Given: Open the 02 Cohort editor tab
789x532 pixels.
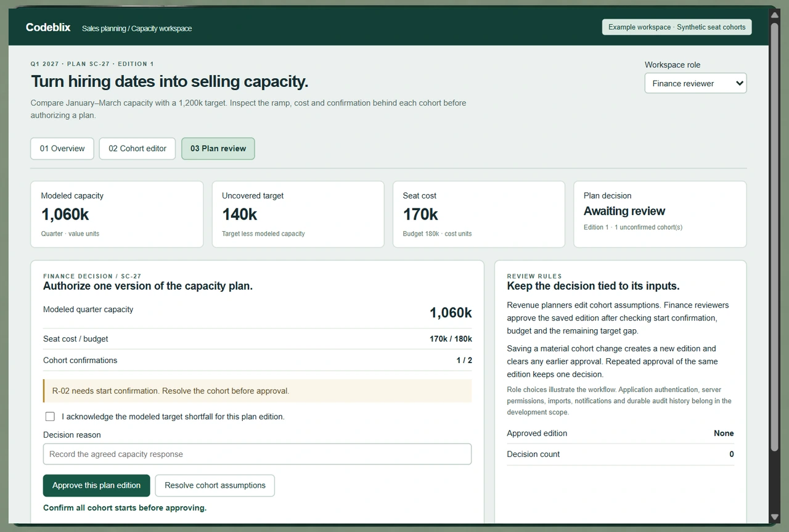Looking at the screenshot, I should tap(137, 149).
